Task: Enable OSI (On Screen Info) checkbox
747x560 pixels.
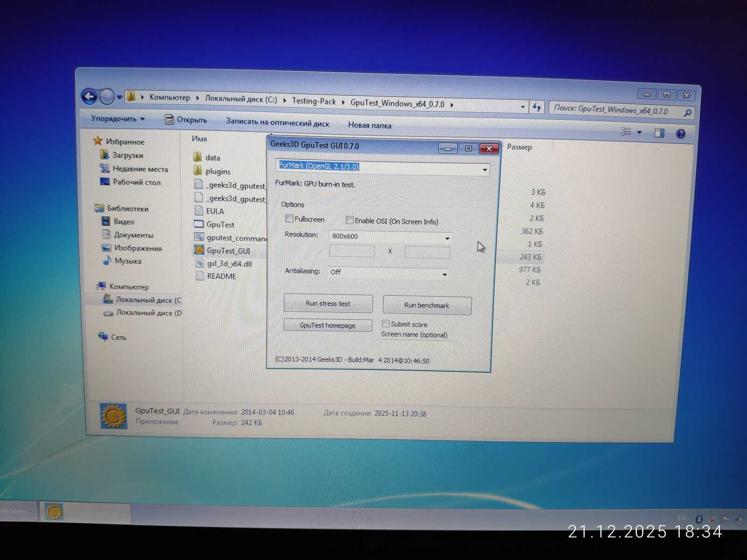Action: click(x=349, y=220)
